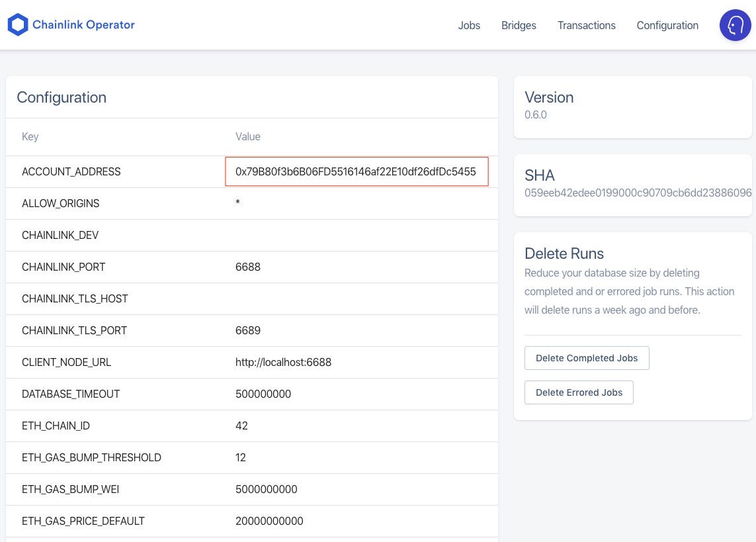Viewport: 756px width, 542px height.
Task: Click the CHAINLINK_PORT key cell
Action: pos(63,267)
